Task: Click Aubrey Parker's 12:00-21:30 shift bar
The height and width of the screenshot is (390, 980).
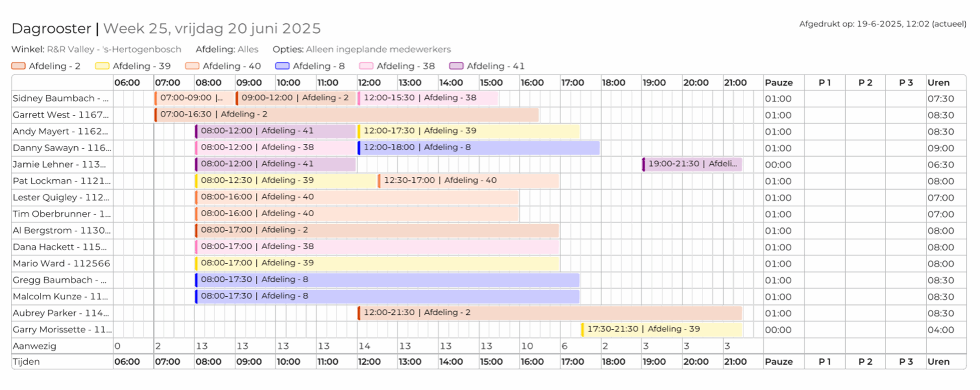Action: [x=550, y=313]
